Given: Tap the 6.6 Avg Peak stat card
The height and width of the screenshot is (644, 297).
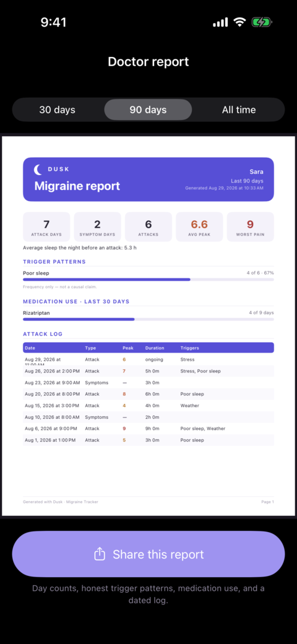Looking at the screenshot, I should 199,226.
